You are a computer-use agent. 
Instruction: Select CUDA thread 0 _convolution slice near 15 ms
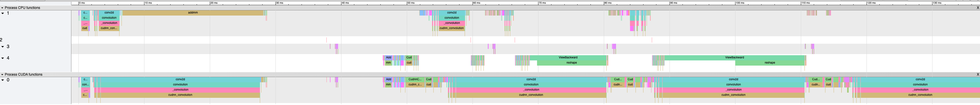(180, 90)
